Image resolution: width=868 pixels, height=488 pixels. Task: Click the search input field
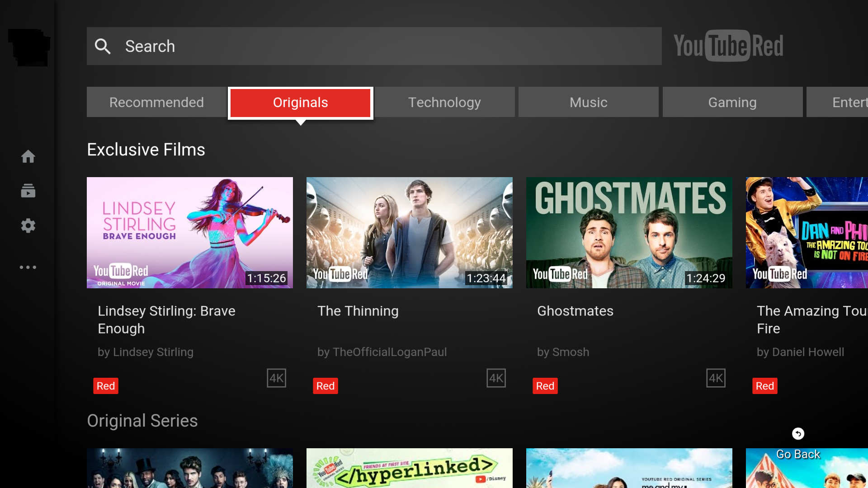tap(374, 46)
